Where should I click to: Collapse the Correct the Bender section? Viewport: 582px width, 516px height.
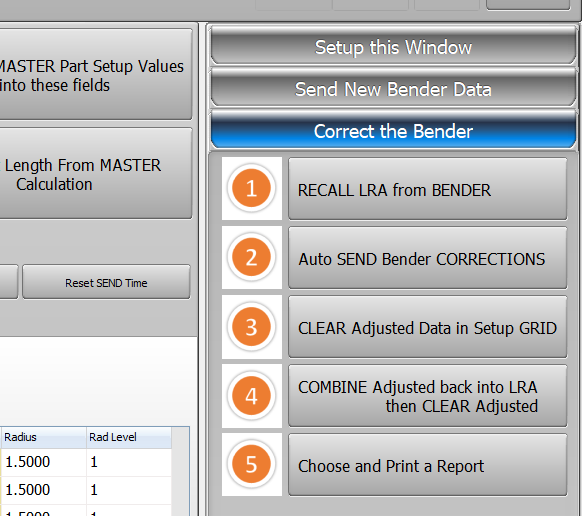click(393, 130)
